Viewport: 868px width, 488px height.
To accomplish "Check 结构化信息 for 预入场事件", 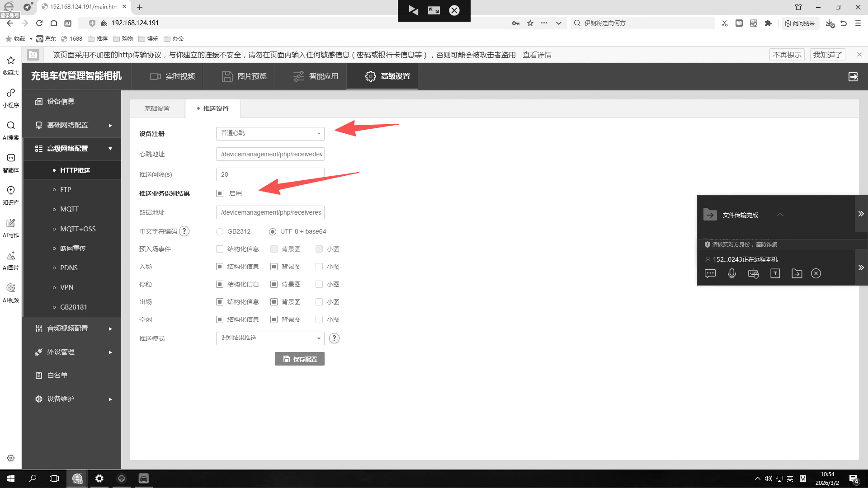I will pyautogui.click(x=220, y=249).
